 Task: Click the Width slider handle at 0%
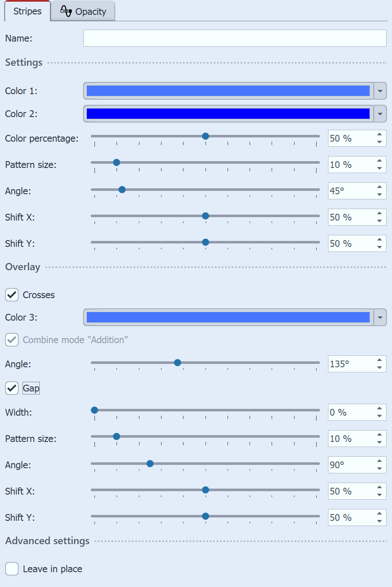(x=94, y=410)
